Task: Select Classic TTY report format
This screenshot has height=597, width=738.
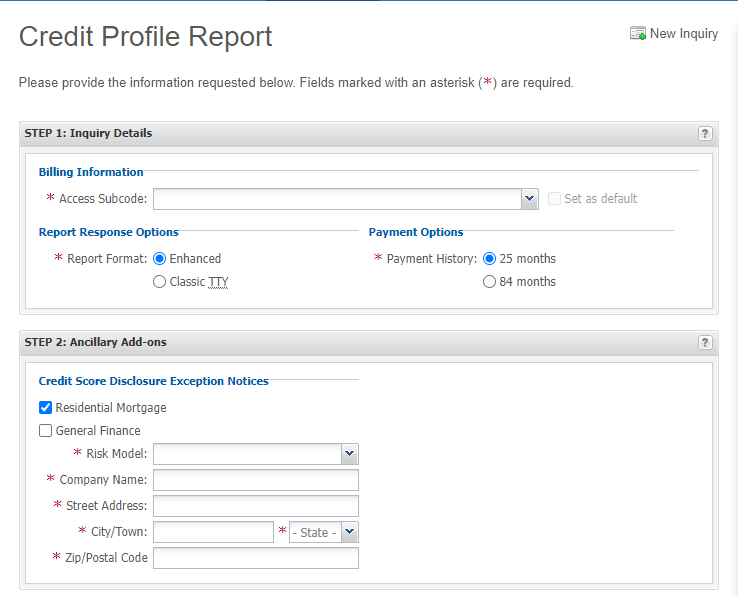Action: click(160, 282)
